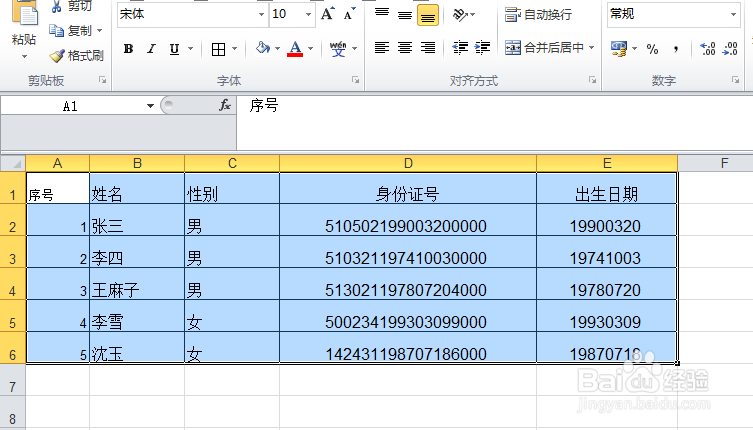Decrease decimal places icon
The image size is (753, 430).
(730, 49)
